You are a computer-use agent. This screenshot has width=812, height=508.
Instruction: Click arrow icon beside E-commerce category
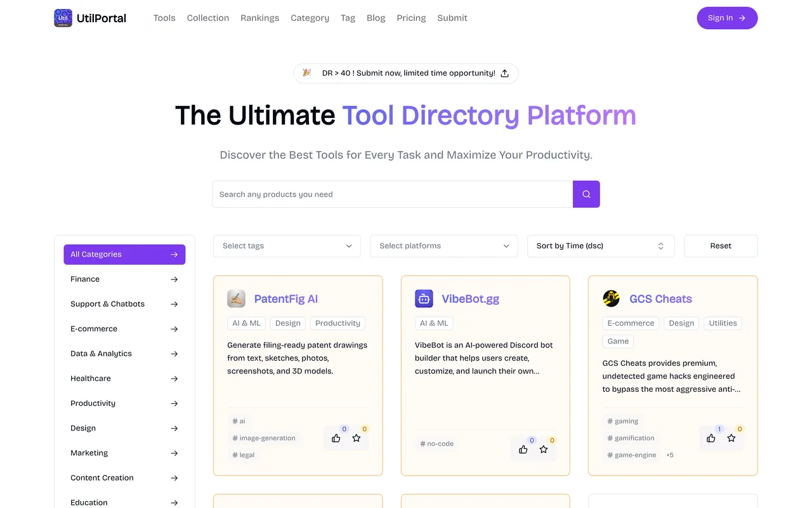click(x=174, y=329)
